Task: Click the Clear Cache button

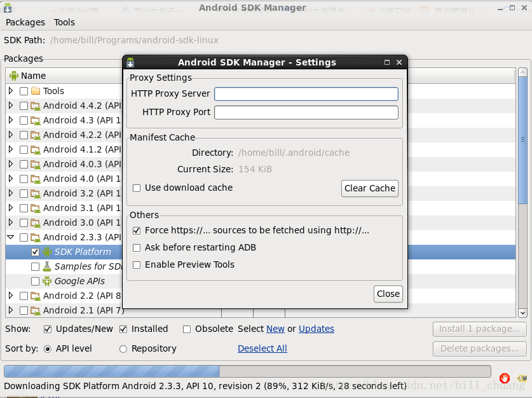Action: (x=370, y=188)
